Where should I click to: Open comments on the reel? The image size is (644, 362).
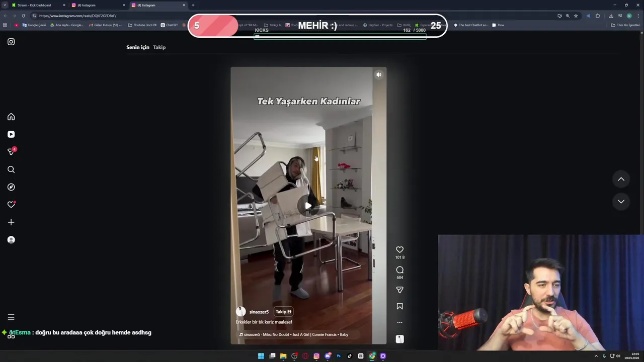click(x=399, y=270)
